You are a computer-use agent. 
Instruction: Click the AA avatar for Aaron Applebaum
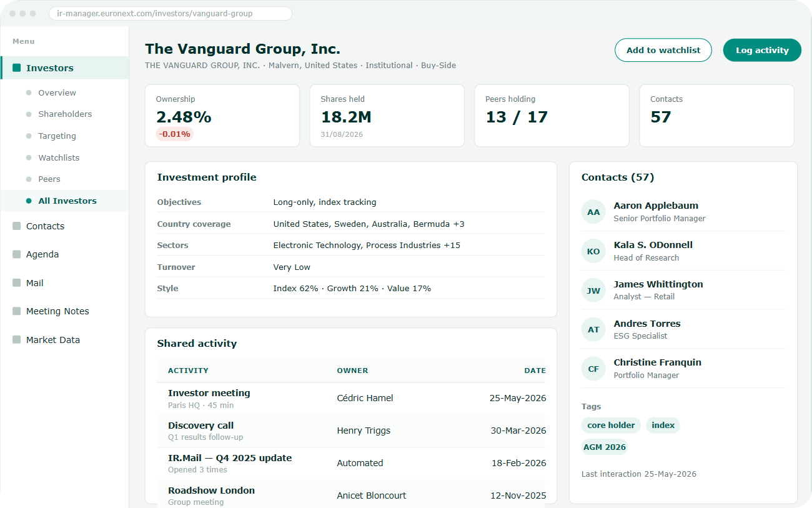593,212
